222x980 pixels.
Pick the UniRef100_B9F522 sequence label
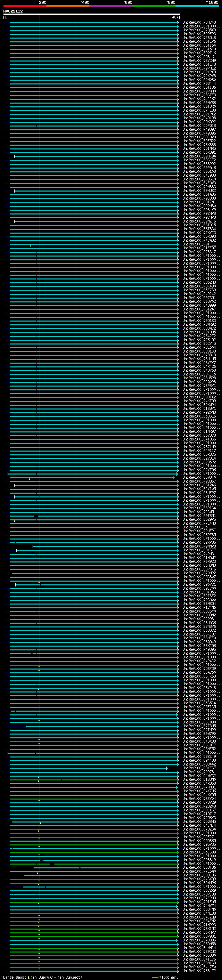tap(199, 141)
